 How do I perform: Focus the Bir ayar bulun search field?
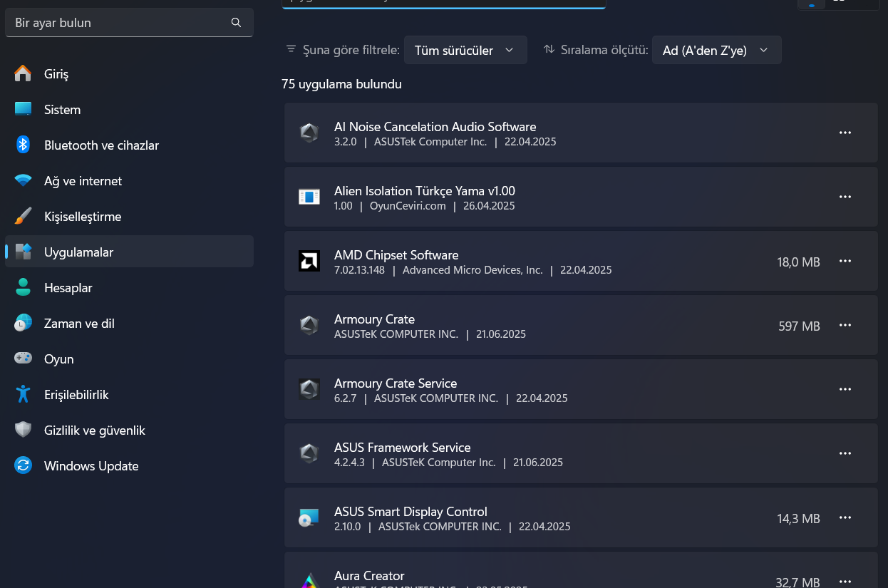pos(129,23)
